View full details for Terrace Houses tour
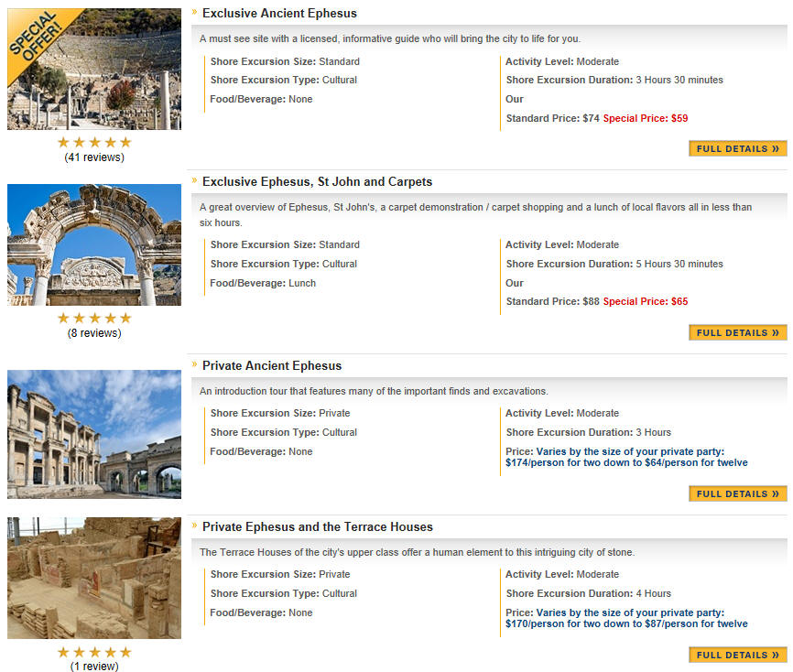Screen dimensions: 793x672 pyautogui.click(x=738, y=656)
